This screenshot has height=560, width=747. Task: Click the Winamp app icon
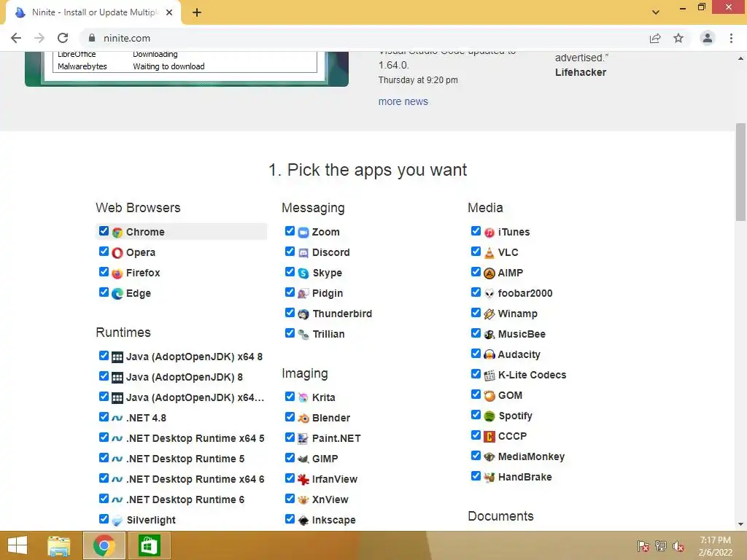[x=489, y=314]
